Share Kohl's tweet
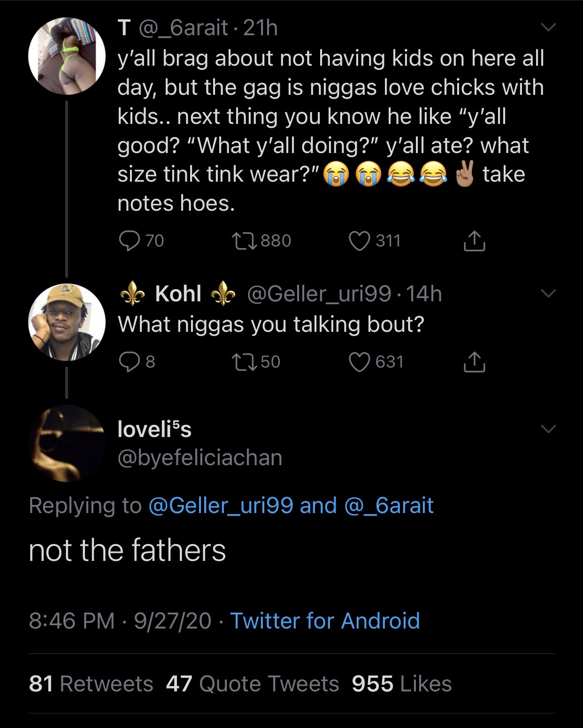The image size is (583, 728). click(x=474, y=361)
